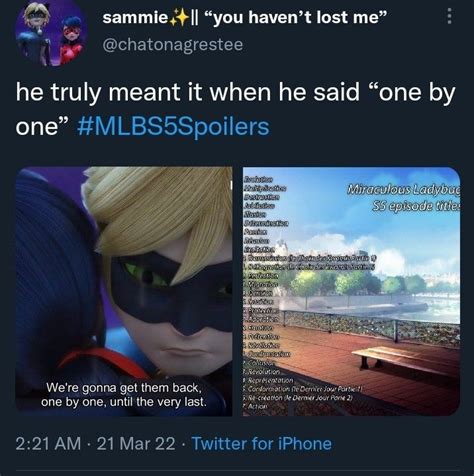Visit the @chatonagrestee handle

point(173,45)
